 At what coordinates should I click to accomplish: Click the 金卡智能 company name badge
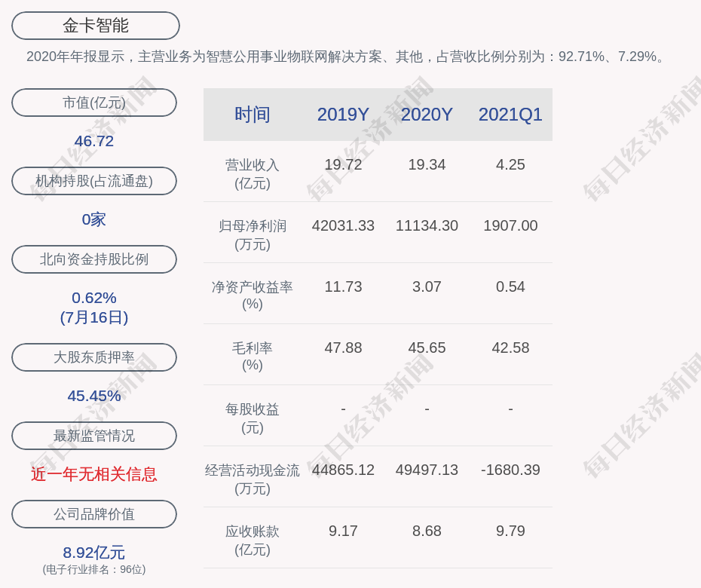pos(93,25)
